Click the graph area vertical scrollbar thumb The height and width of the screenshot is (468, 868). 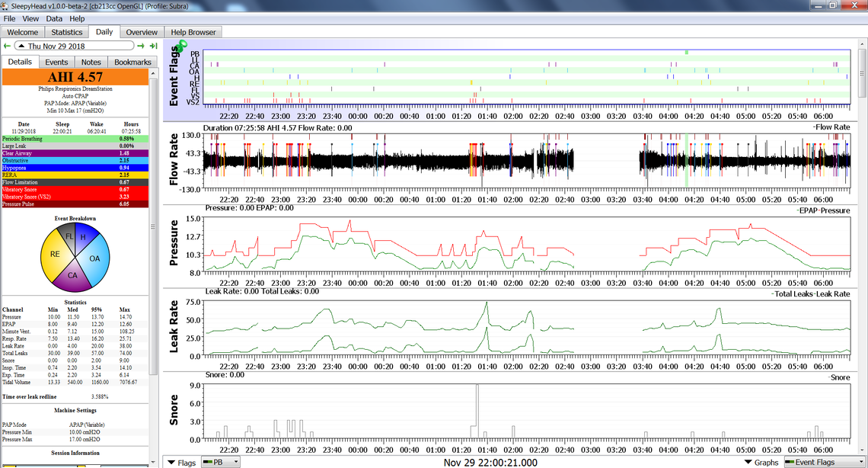(x=863, y=72)
